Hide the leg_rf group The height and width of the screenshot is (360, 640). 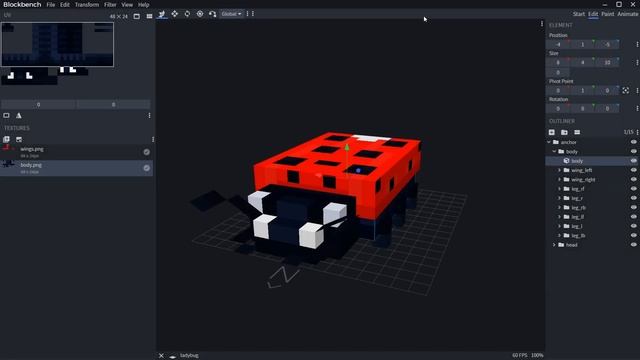click(x=633, y=189)
